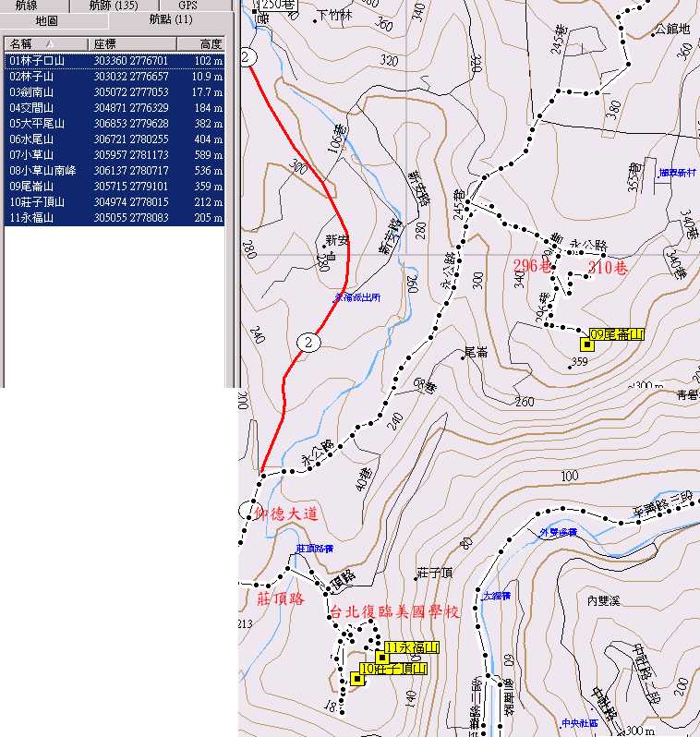Click the 莊子頂 place name on map
The width and height of the screenshot is (700, 737).
(435, 573)
